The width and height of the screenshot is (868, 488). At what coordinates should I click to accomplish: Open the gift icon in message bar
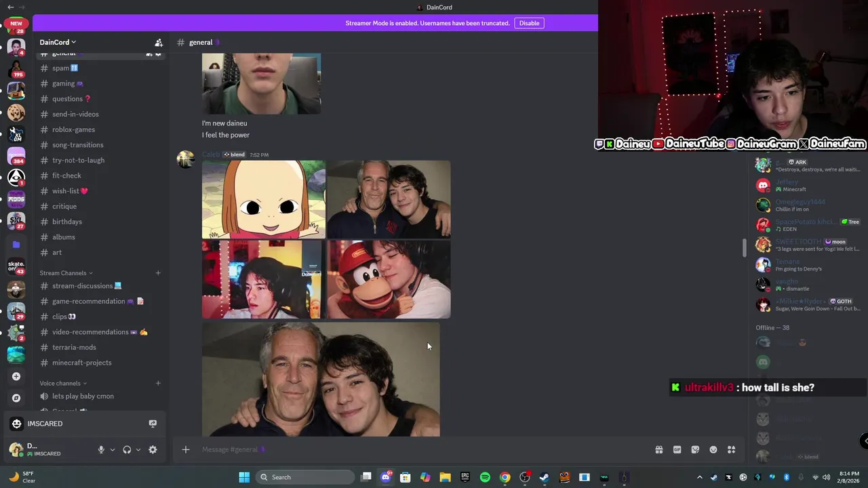coord(659,449)
